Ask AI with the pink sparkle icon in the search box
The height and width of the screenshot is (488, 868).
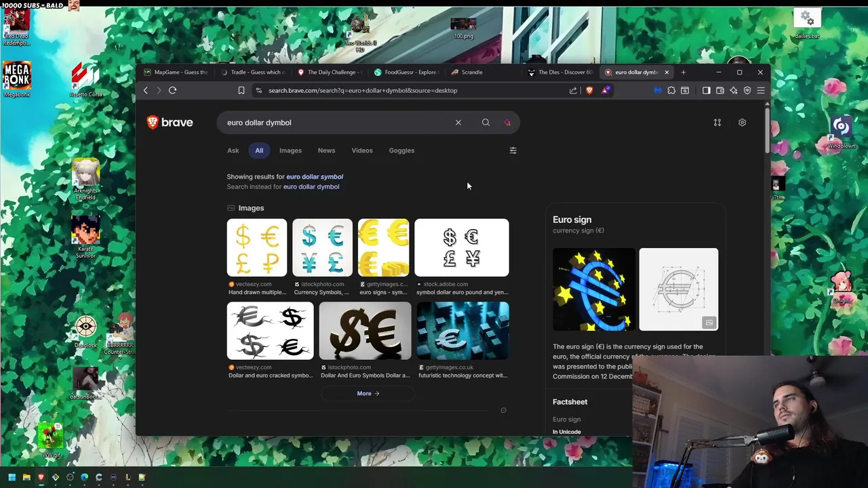pos(507,123)
